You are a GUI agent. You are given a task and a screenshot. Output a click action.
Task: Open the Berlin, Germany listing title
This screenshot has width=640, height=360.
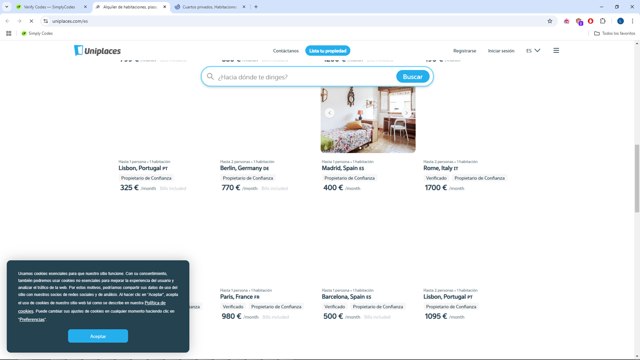pyautogui.click(x=244, y=168)
